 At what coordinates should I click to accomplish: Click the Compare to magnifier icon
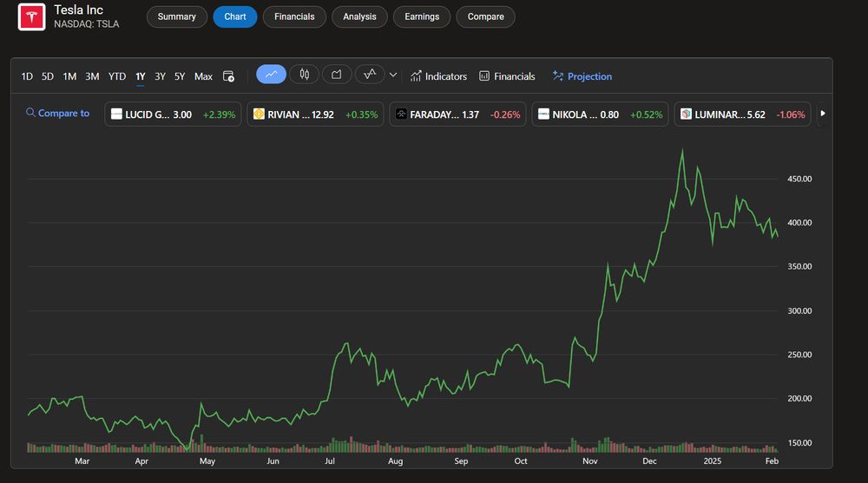coord(30,113)
